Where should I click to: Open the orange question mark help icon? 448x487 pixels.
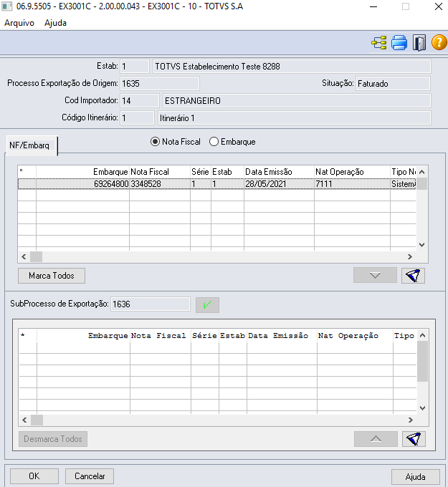click(439, 42)
